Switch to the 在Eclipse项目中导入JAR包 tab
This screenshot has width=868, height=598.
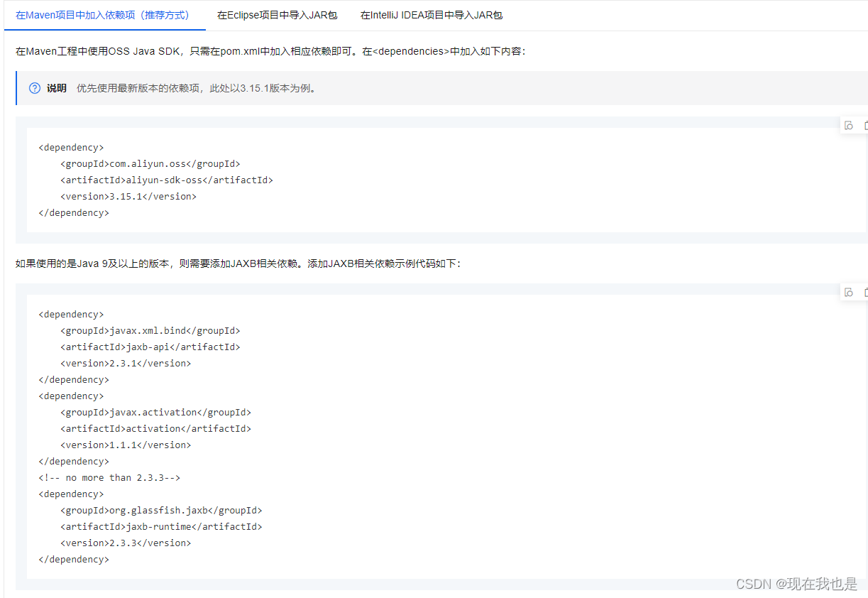pos(278,15)
